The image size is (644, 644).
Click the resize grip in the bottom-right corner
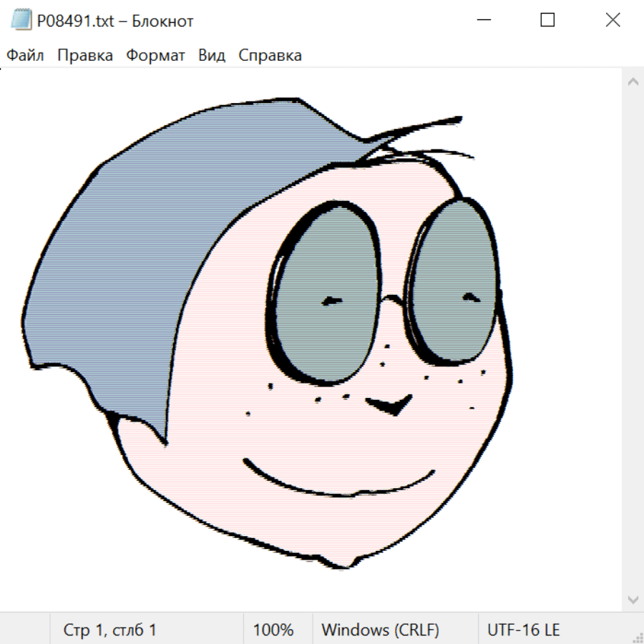(637, 637)
